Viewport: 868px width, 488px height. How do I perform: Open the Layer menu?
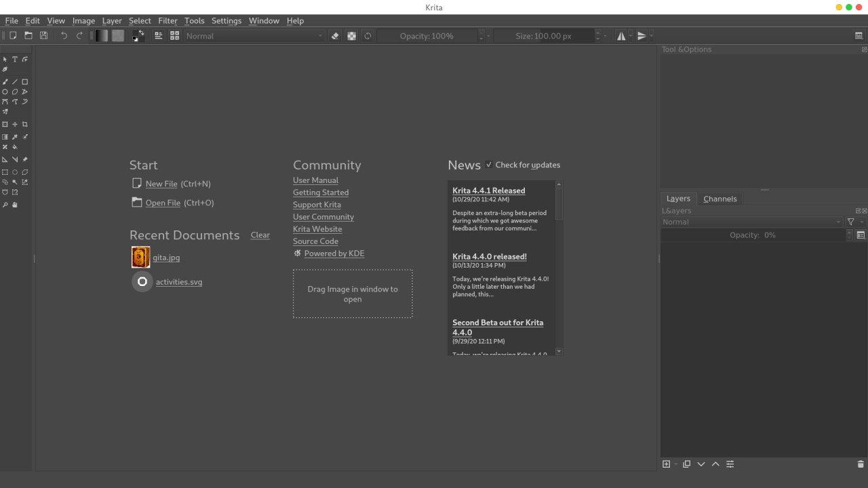click(112, 21)
